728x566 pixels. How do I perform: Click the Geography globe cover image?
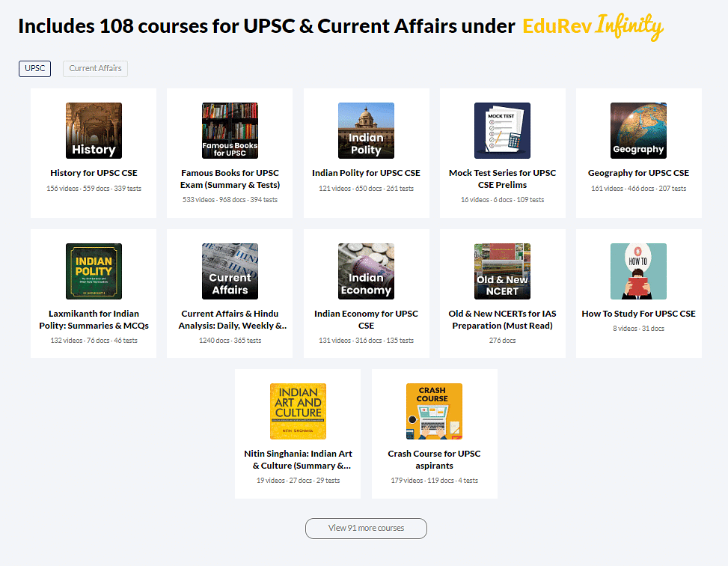(638, 130)
